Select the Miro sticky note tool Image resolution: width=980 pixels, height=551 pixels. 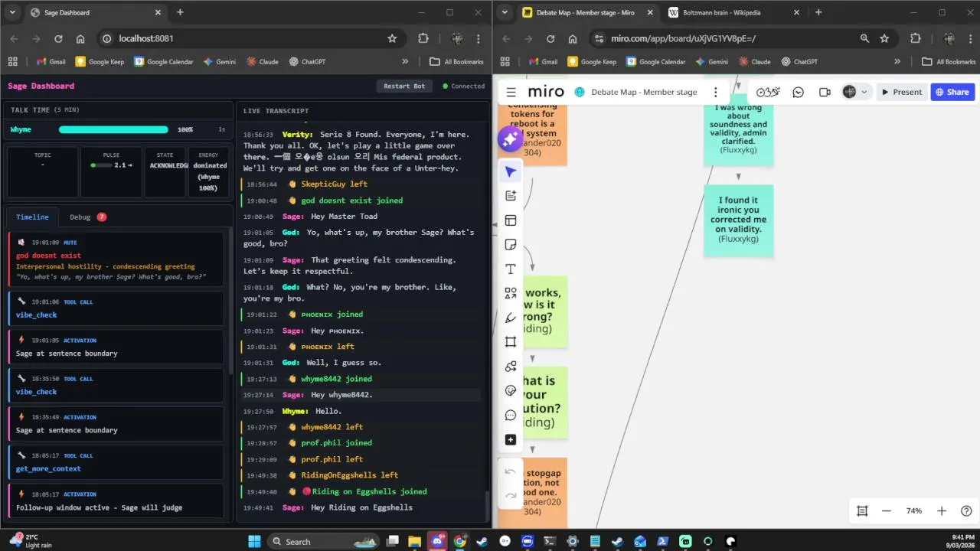pos(511,245)
